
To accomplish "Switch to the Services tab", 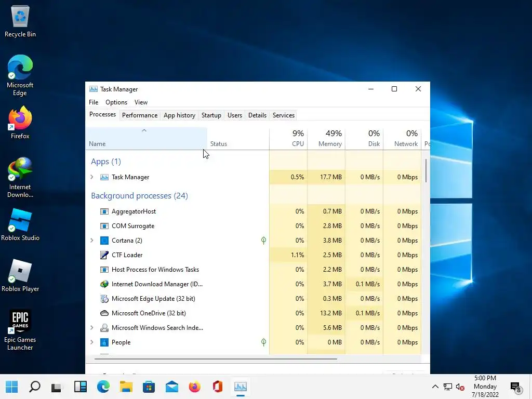I will 284,115.
